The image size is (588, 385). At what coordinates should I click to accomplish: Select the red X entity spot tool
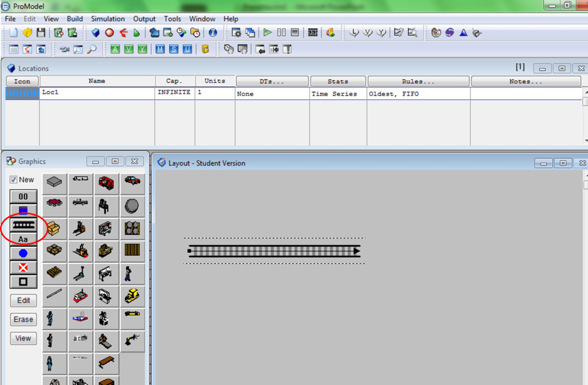(23, 267)
